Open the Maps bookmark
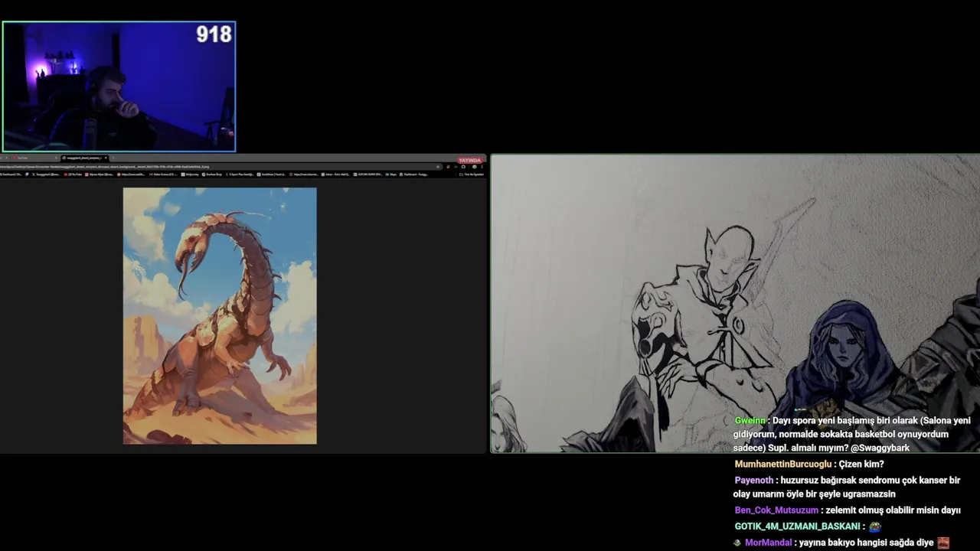This screenshot has width=980, height=551. 393,174
